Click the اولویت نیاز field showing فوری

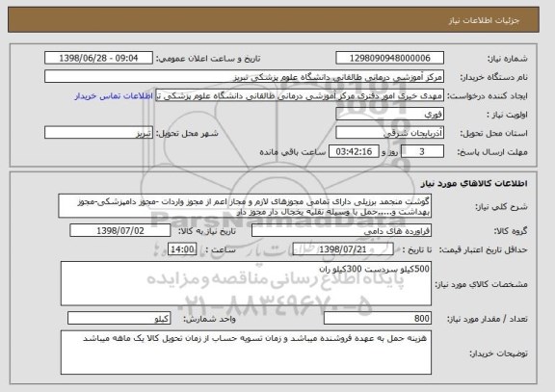[389, 115]
